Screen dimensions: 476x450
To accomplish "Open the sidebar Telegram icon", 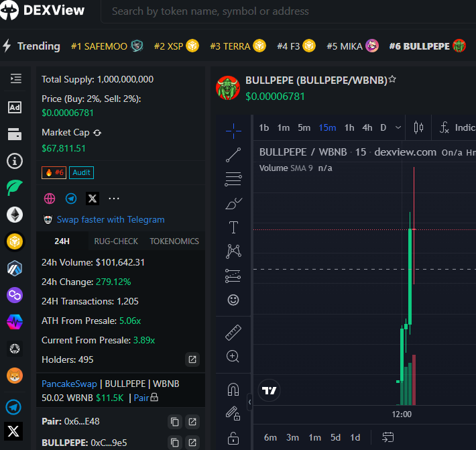I will click(x=13, y=407).
